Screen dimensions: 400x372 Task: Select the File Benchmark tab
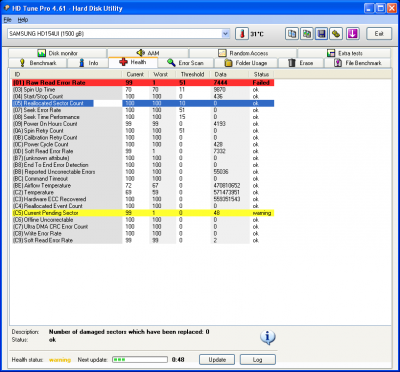point(358,63)
